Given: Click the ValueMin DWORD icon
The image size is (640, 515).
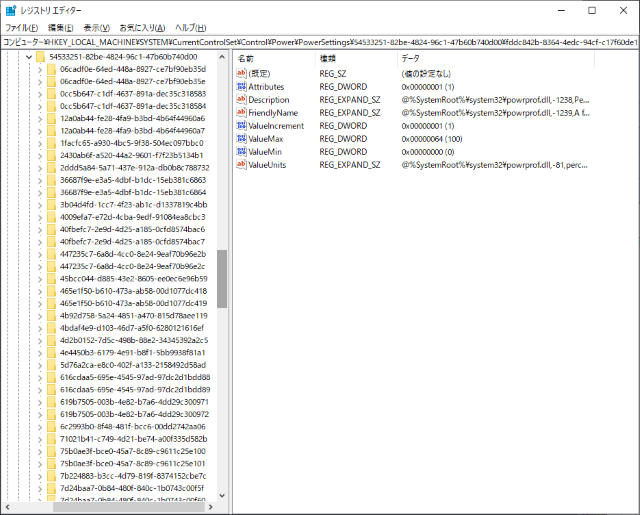Looking at the screenshot, I should coord(241,152).
